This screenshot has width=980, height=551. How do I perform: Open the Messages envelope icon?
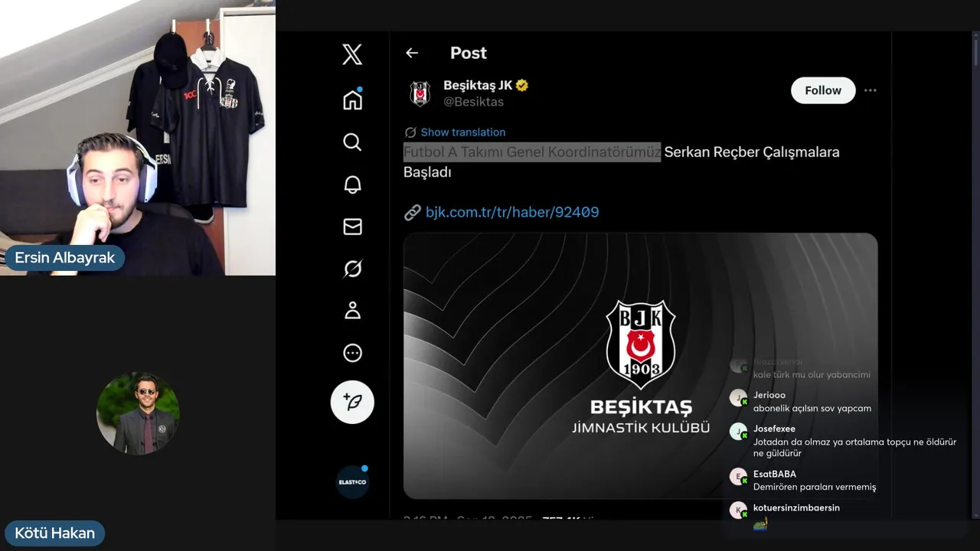[x=352, y=227]
